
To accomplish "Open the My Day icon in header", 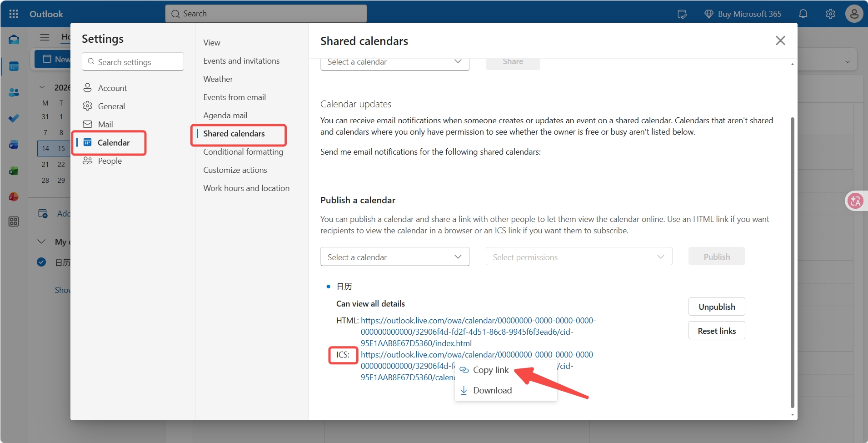I will (x=682, y=14).
